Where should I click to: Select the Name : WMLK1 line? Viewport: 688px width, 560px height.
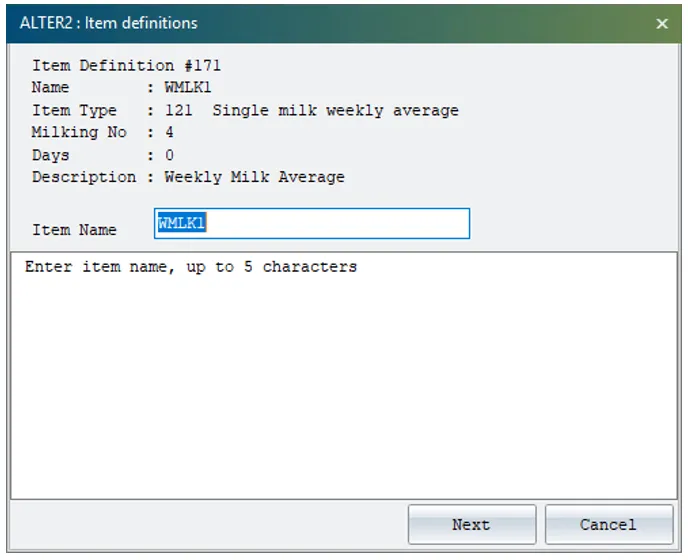point(122,87)
